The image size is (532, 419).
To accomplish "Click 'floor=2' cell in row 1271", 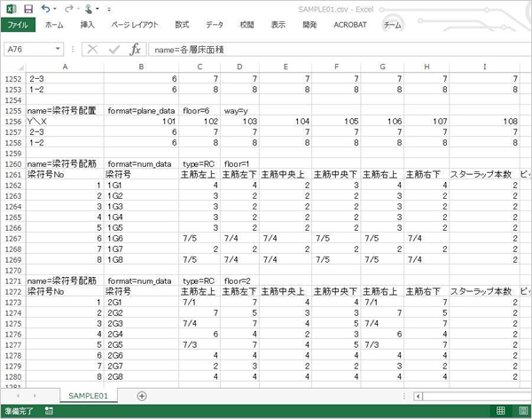I will (240, 281).
